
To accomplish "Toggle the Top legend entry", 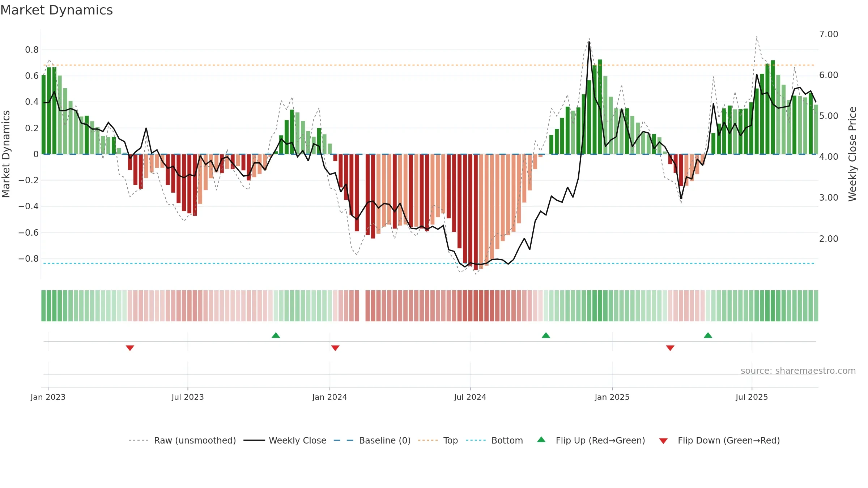I will point(438,441).
